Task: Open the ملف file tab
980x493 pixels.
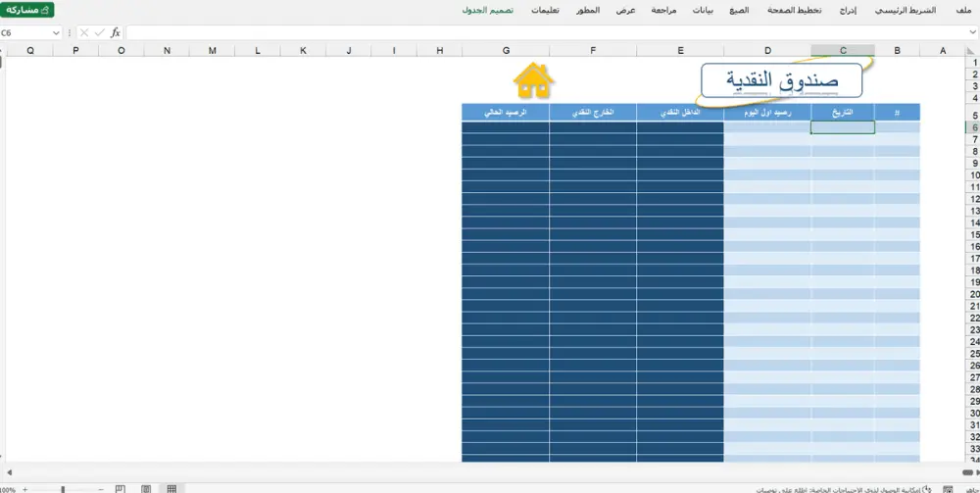Action: (963, 11)
